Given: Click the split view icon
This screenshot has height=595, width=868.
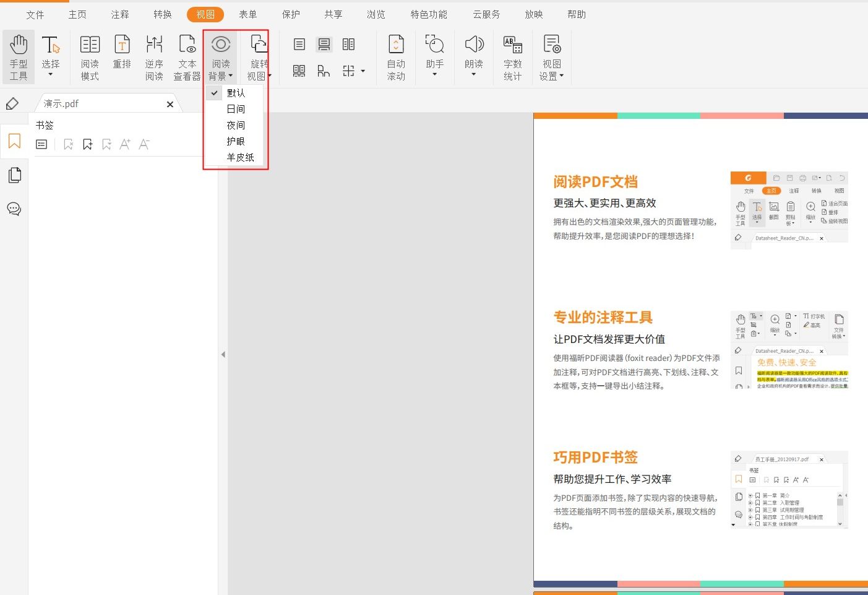Looking at the screenshot, I should pos(349,71).
